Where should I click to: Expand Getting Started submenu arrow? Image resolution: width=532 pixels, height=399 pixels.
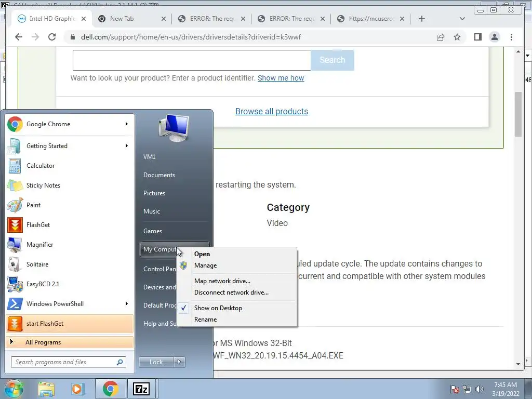point(127,146)
